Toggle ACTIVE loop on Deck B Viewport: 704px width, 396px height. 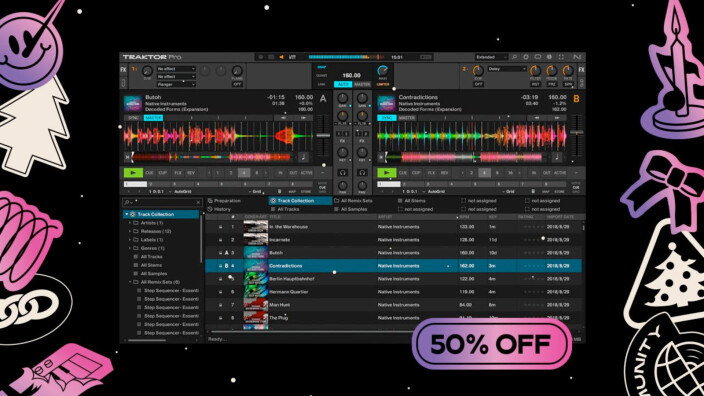560,173
